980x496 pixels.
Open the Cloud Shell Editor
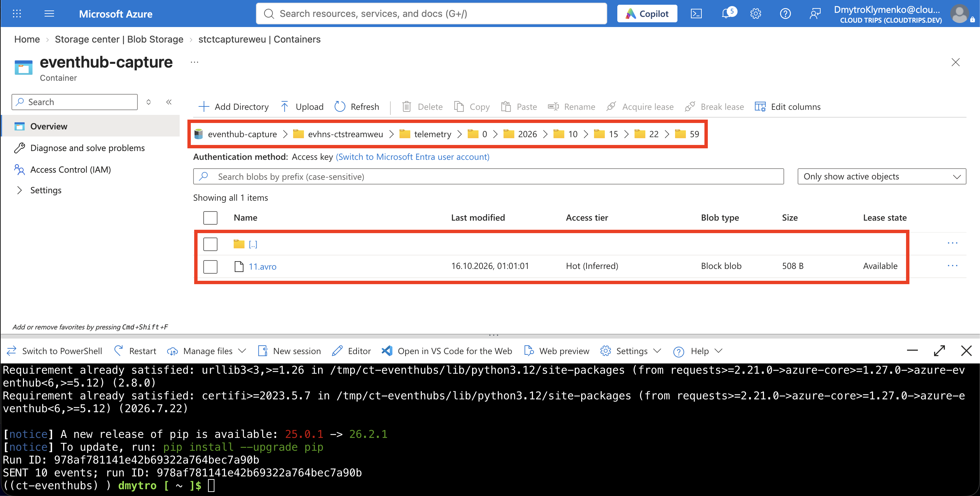click(351, 351)
